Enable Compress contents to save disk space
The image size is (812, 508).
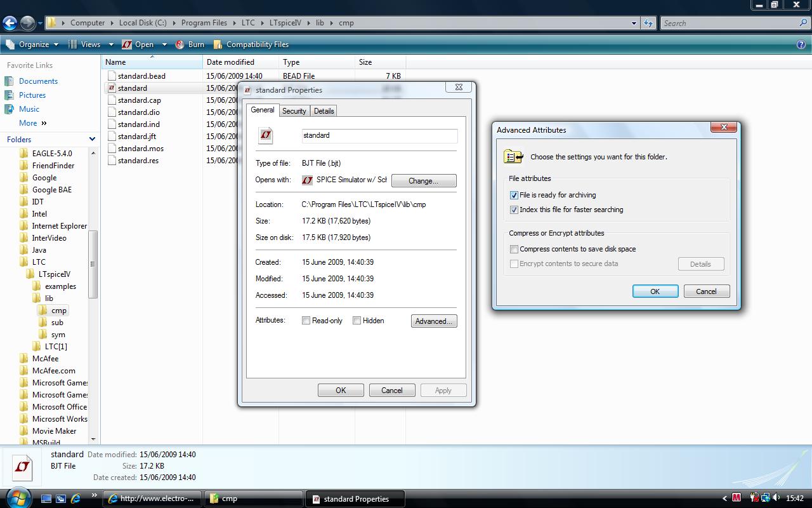point(514,250)
